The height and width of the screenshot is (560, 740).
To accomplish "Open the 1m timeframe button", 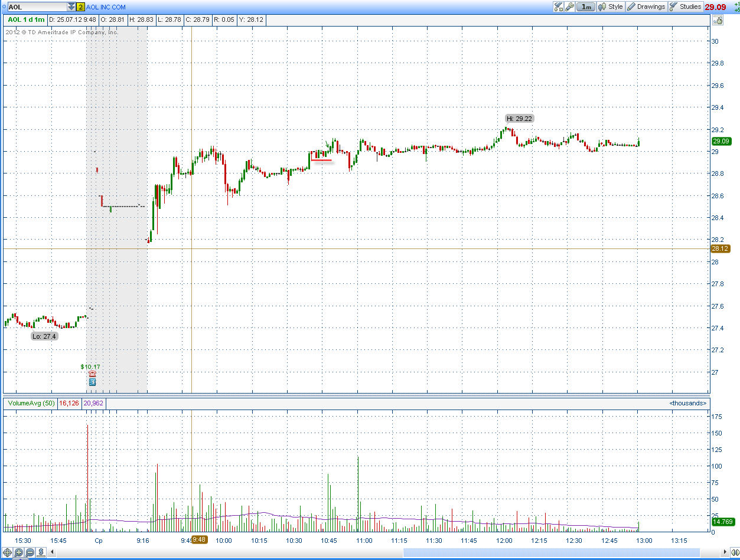I will tap(586, 7).
